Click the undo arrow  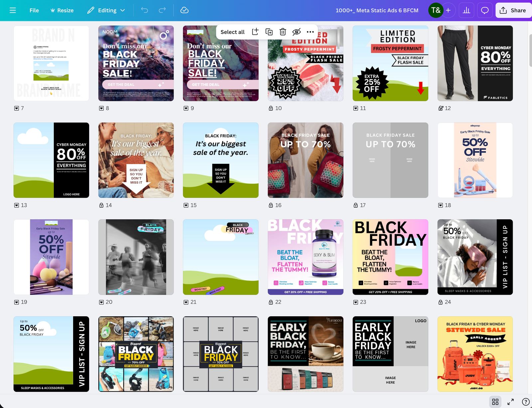144,10
